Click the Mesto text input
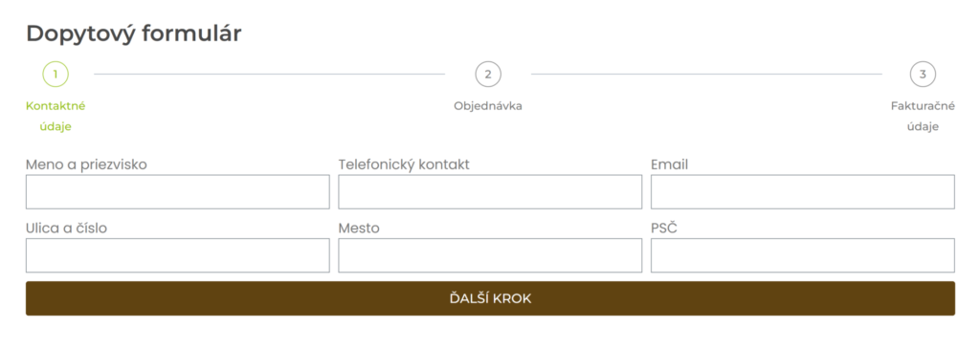 pos(490,255)
